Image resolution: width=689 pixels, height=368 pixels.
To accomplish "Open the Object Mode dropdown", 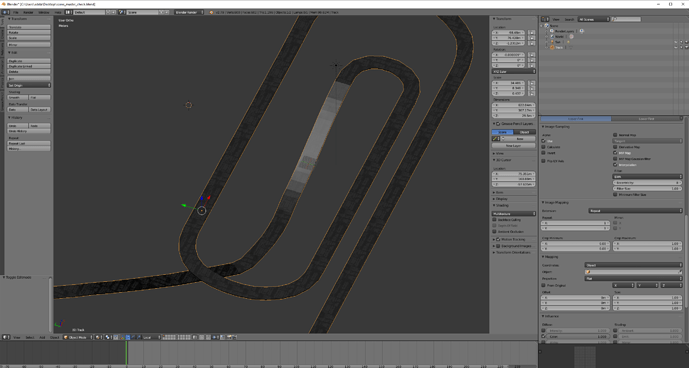I will click(78, 337).
